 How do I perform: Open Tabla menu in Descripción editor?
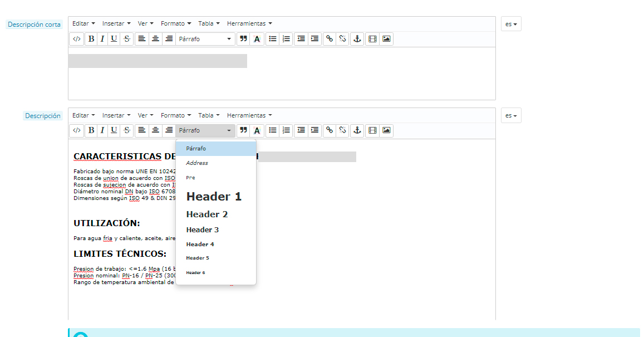pyautogui.click(x=209, y=115)
